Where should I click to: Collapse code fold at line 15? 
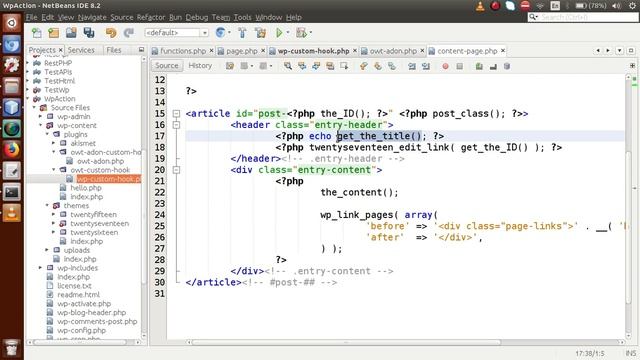176,113
